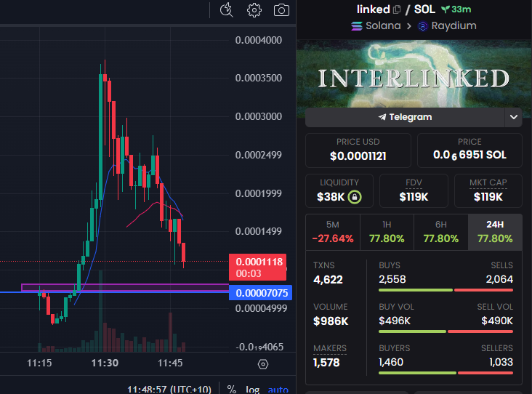Click the buys versus sells ratio bar
This screenshot has width=532, height=394.
pos(446,290)
